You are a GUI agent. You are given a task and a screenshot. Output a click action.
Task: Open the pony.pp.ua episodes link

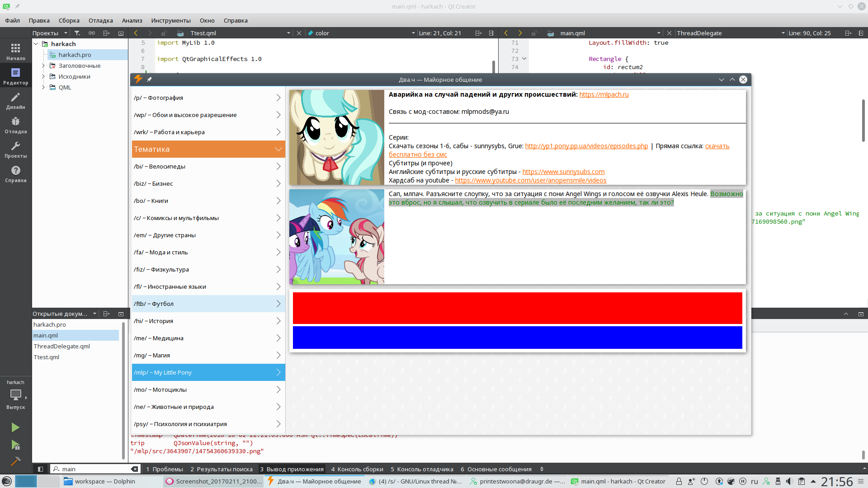click(x=586, y=146)
